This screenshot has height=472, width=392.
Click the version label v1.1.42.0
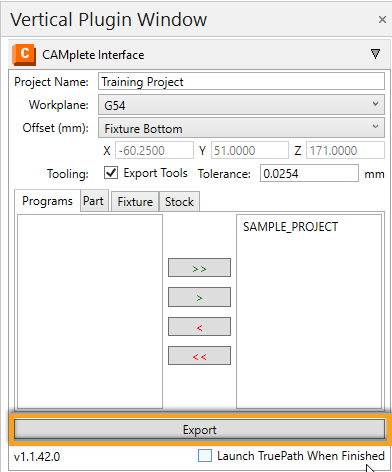click(x=37, y=457)
